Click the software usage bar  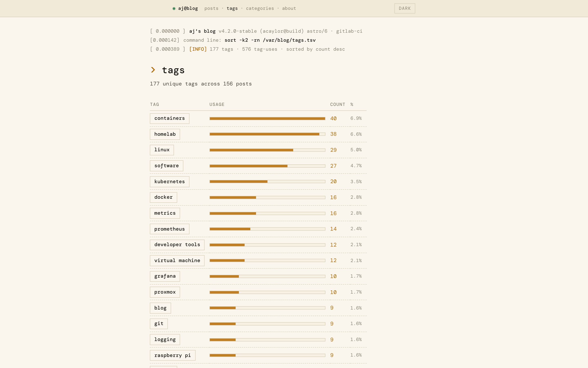[267, 166]
